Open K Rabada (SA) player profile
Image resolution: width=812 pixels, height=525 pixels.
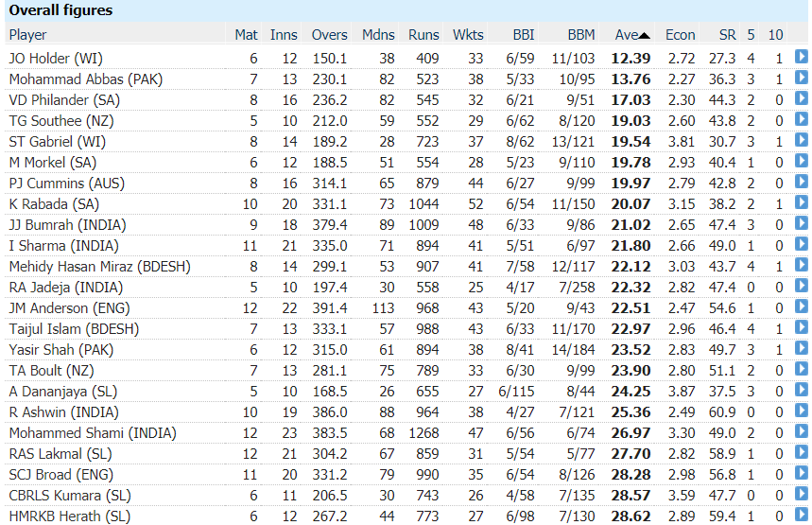pos(54,204)
